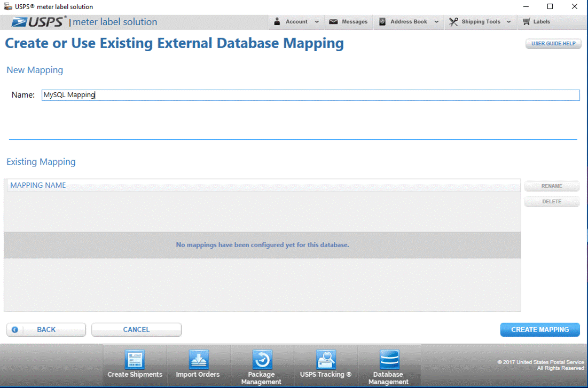The width and height of the screenshot is (588, 388).
Task: Go back with the Back button
Action: tap(46, 329)
